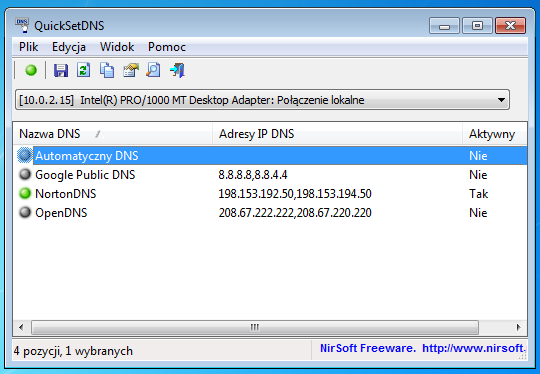
Task: Select the Google Public DNS entry
Action: tap(85, 175)
